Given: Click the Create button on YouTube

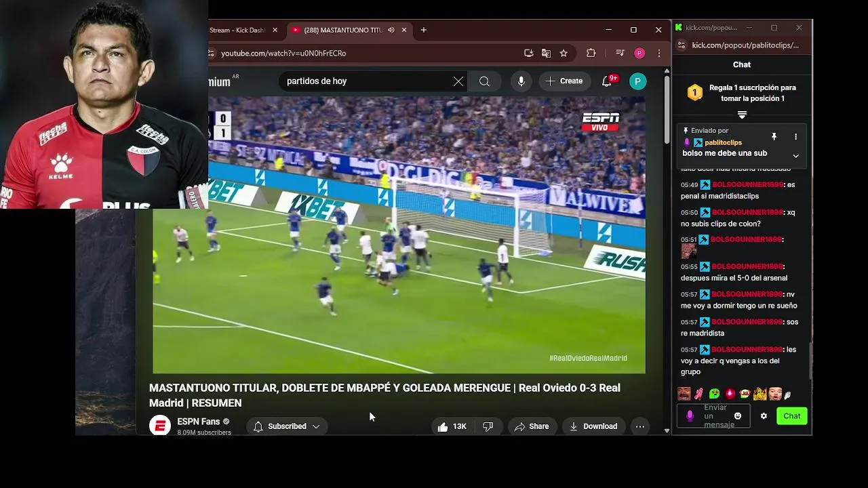Looking at the screenshot, I should pos(564,81).
